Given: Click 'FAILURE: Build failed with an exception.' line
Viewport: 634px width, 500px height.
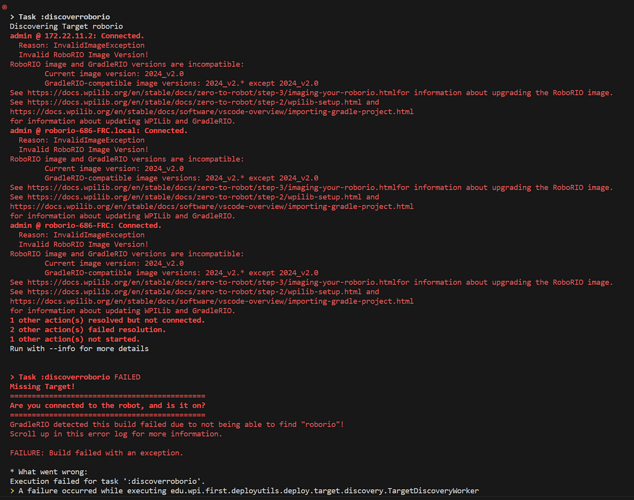Looking at the screenshot, I should click(96, 453).
